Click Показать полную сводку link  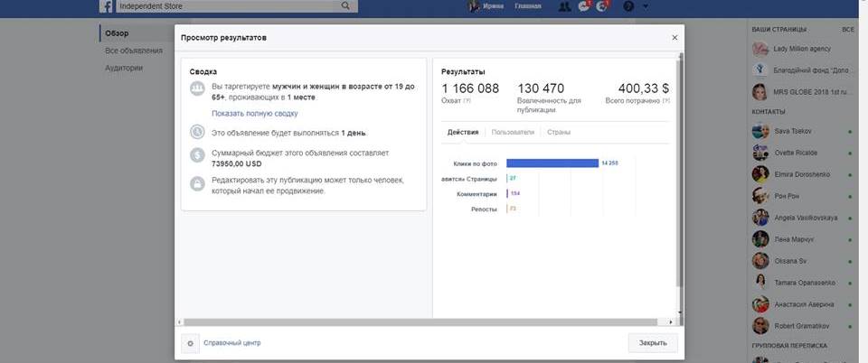pyautogui.click(x=254, y=114)
